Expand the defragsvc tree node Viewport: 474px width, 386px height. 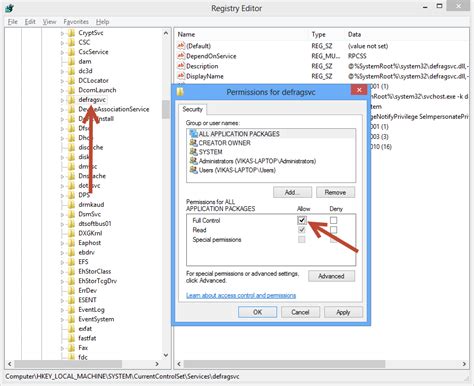(62, 100)
